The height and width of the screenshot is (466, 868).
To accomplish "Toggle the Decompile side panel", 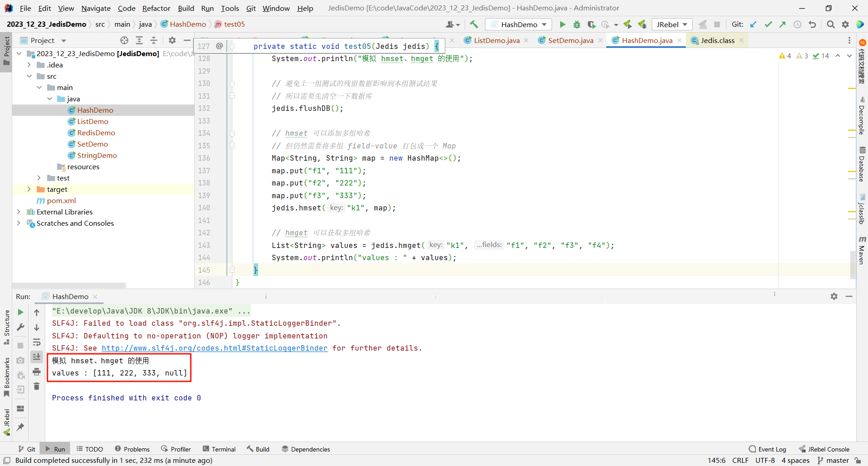I will (x=862, y=115).
